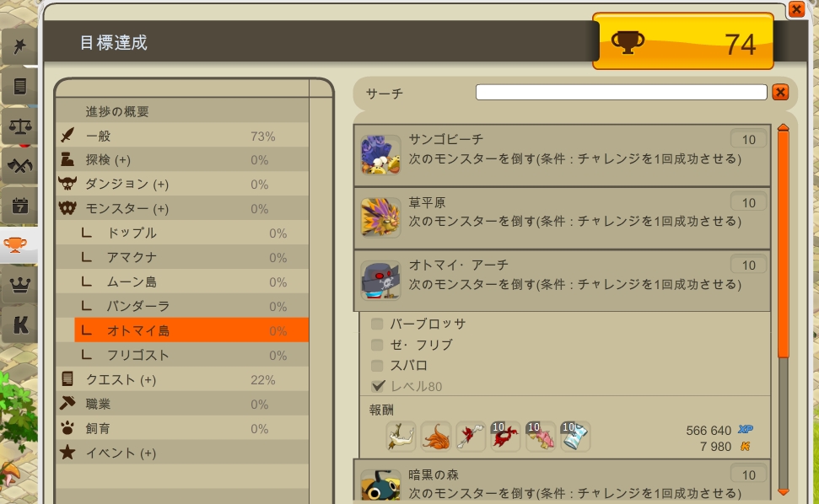Viewport: 819px width, 504px height.
Task: Open the scales alignment icon in sidebar
Action: click(20, 126)
